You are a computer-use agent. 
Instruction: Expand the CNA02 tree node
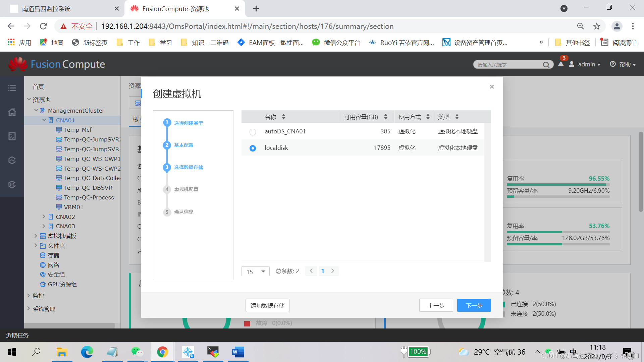43,217
